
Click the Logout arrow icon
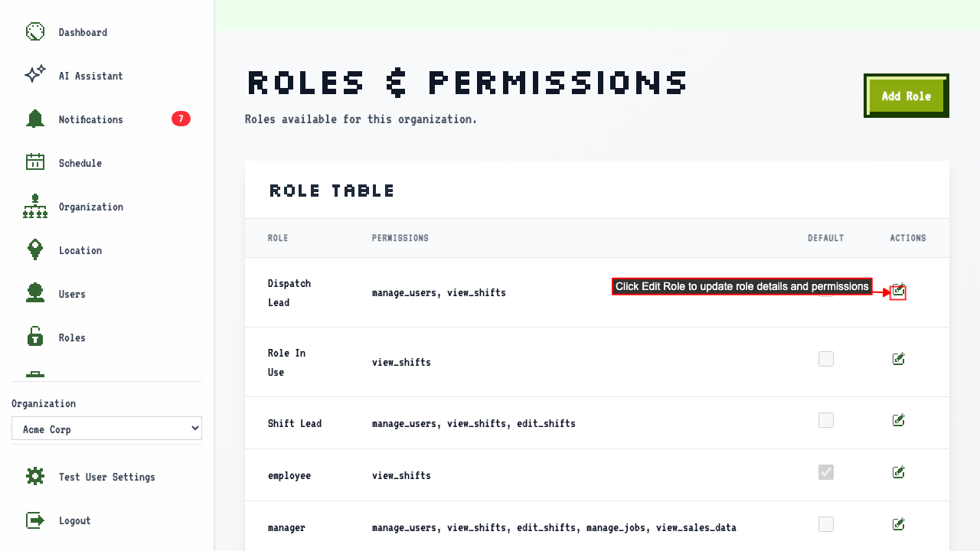coord(35,520)
